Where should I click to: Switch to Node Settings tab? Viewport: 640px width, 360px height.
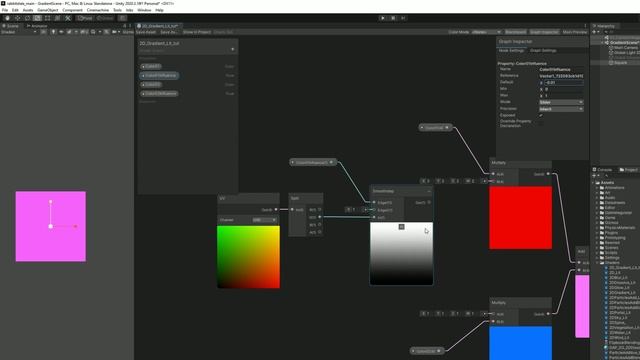tap(511, 51)
